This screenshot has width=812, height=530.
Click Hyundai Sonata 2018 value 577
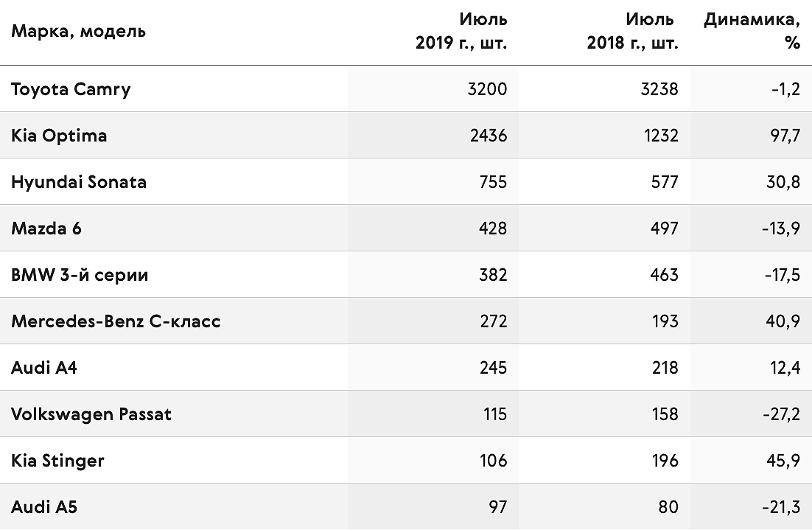pyautogui.click(x=665, y=182)
